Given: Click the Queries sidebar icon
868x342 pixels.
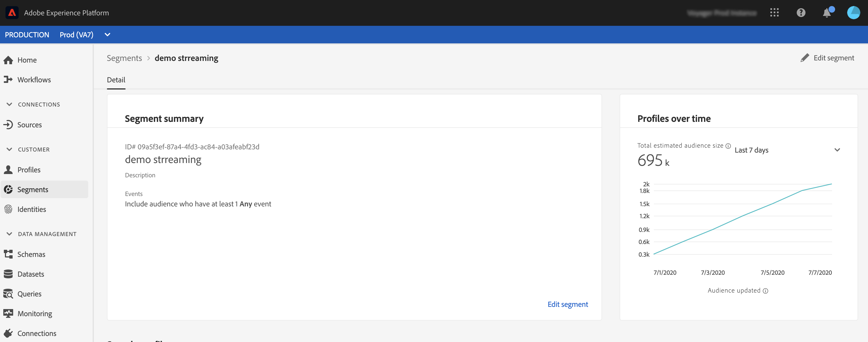Looking at the screenshot, I should [x=8, y=294].
